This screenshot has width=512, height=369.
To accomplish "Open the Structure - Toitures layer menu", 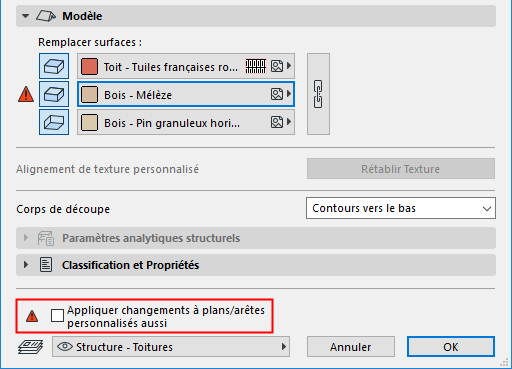I will point(171,347).
